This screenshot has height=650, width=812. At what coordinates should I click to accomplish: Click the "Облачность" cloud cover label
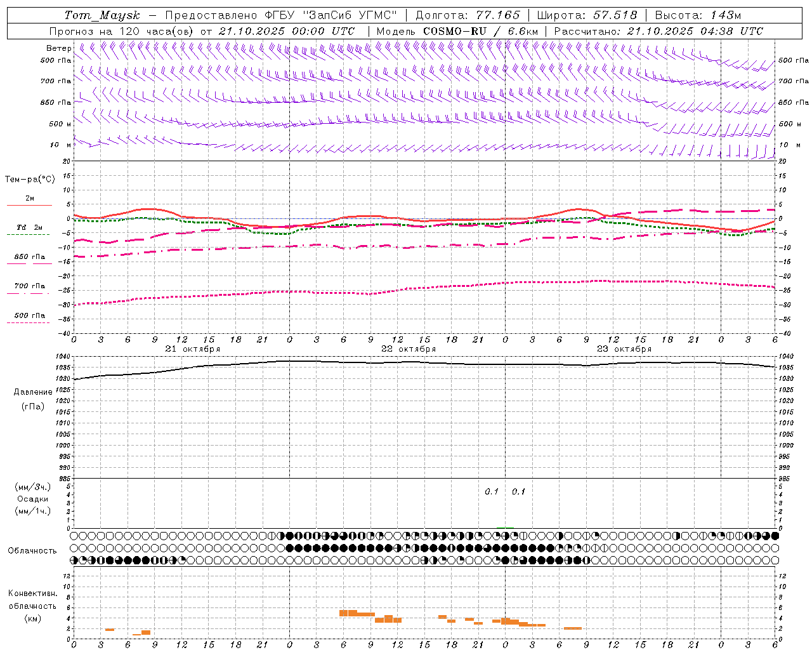coord(32,551)
